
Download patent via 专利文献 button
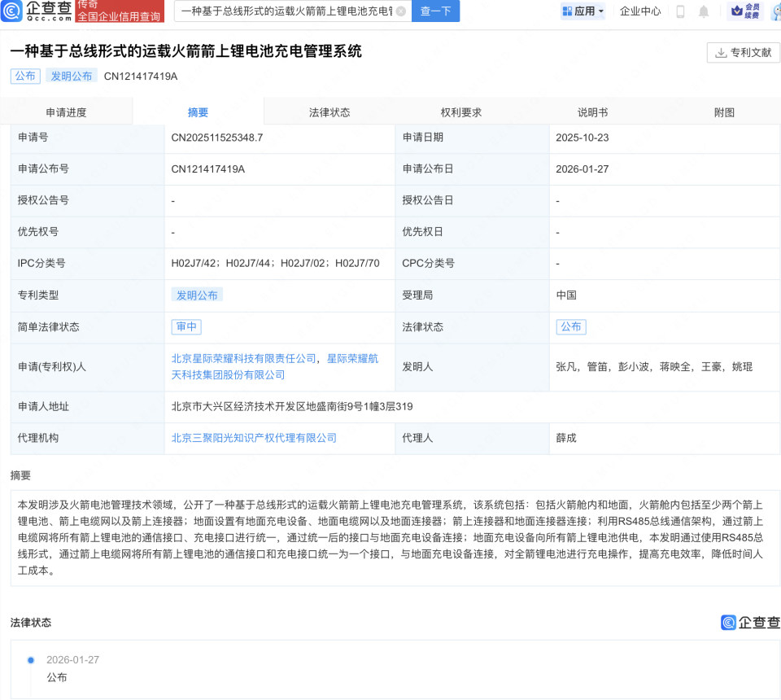pos(743,52)
